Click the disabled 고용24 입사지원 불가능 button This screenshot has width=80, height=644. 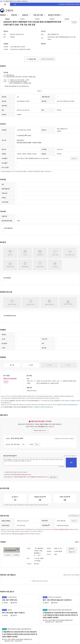(x=47, y=59)
